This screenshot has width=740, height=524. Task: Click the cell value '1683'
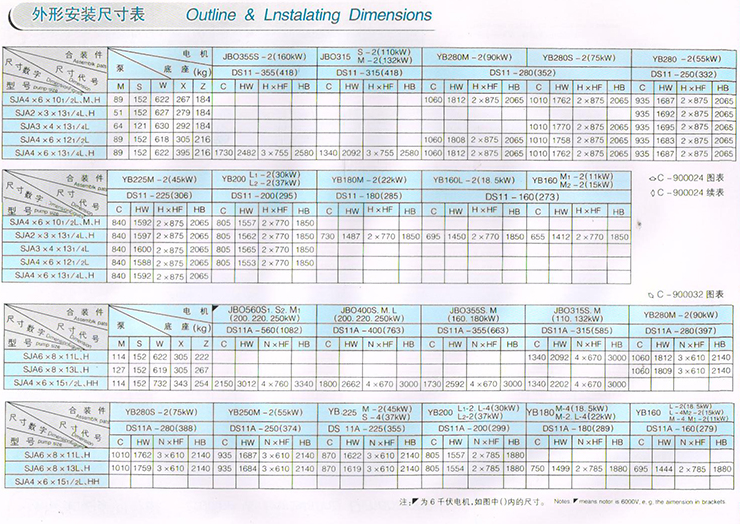tap(665, 140)
